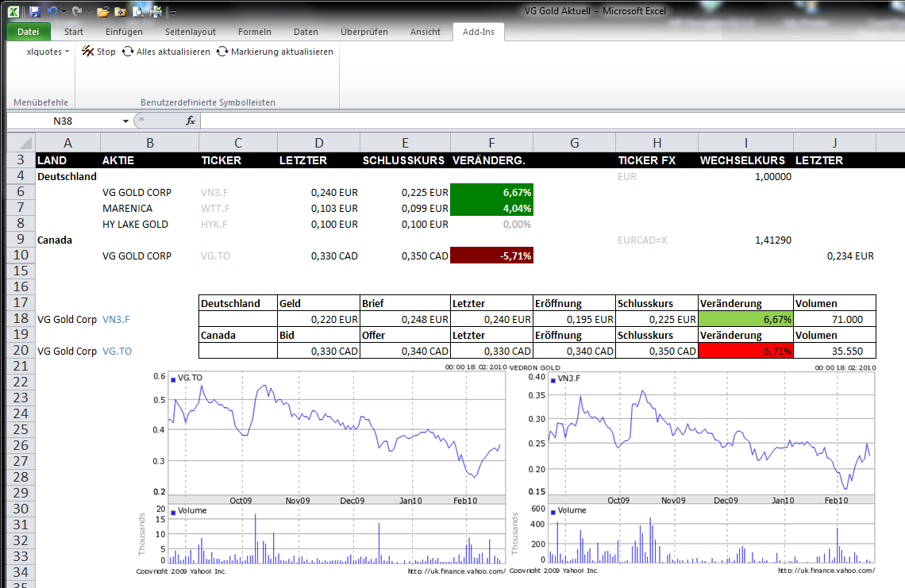Select the grey ticker cell 'WTT.F'
The width and height of the screenshot is (905, 588).
pos(238,209)
